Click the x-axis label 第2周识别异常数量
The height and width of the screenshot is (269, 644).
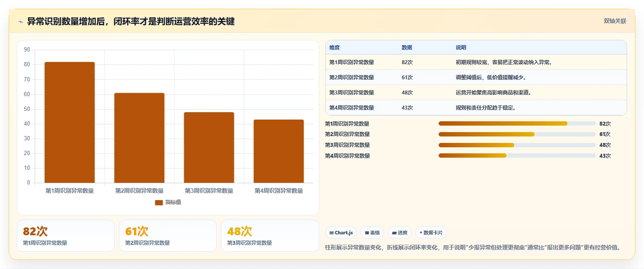[139, 191]
